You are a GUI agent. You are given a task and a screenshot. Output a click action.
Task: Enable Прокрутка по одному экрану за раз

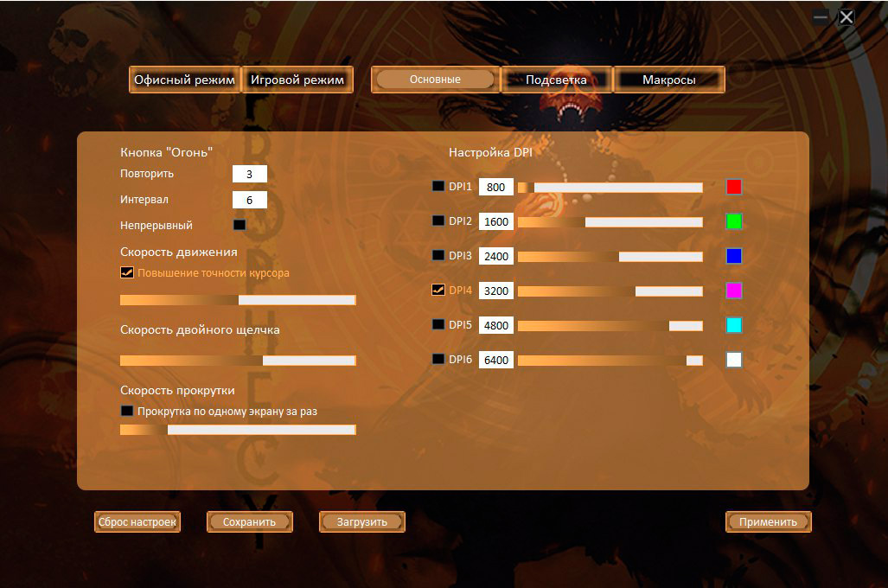tap(127, 412)
